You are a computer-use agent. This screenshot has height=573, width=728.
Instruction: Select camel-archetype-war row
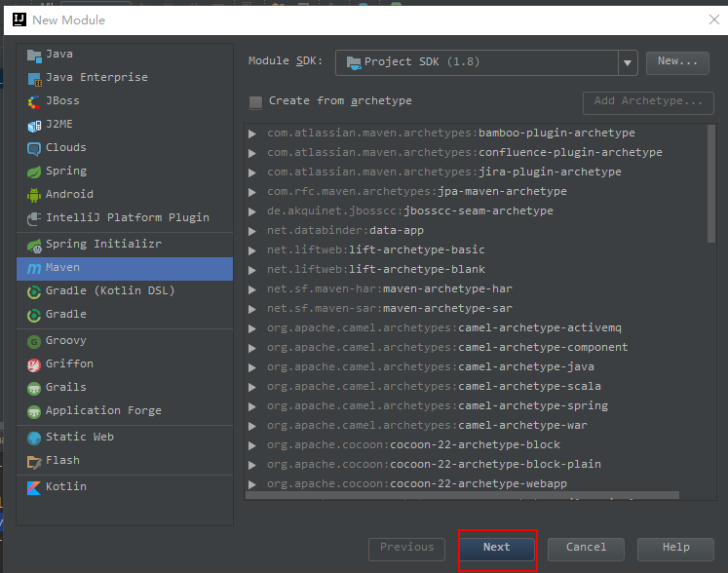coord(476,425)
